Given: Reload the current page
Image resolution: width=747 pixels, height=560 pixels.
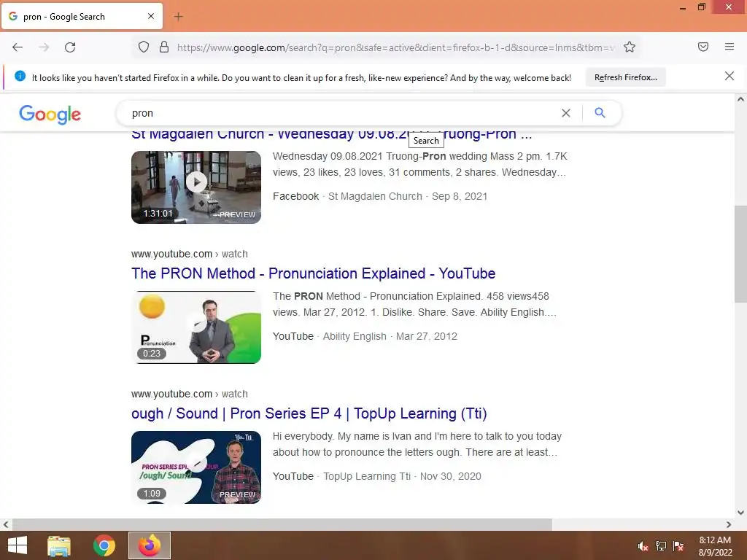Looking at the screenshot, I should coord(70,47).
